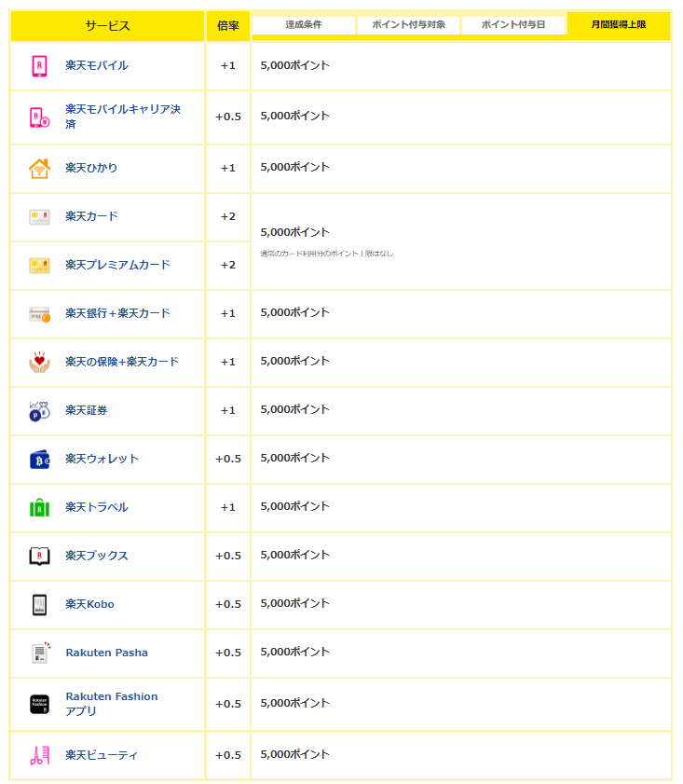683x784 pixels.
Task: Click the 楽天モバイルキャリア決済 icon
Action: point(39,117)
